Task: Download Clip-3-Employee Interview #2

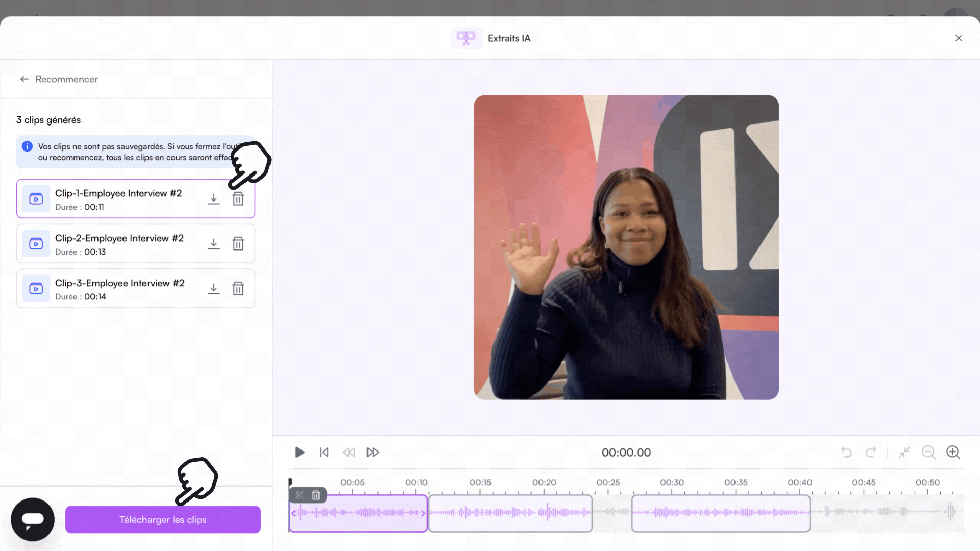Action: click(x=214, y=289)
